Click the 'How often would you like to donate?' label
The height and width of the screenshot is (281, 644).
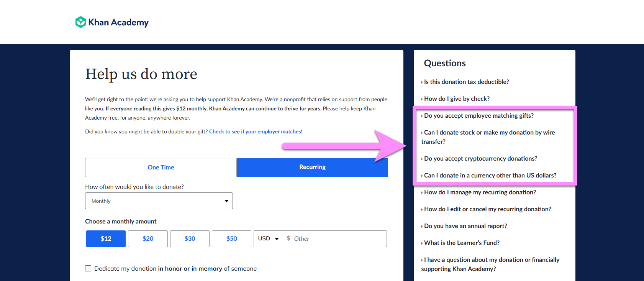[x=134, y=187]
